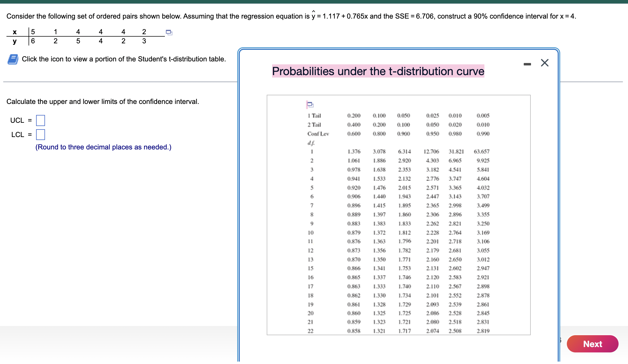This screenshot has height=364, width=628.
Task: Click the blue book table icon
Action: tap(13, 59)
